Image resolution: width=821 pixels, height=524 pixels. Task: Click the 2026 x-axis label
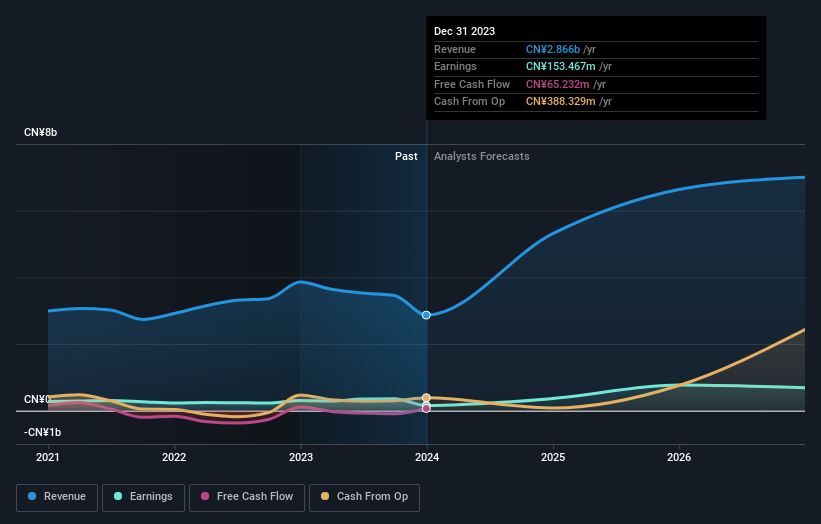click(x=679, y=457)
